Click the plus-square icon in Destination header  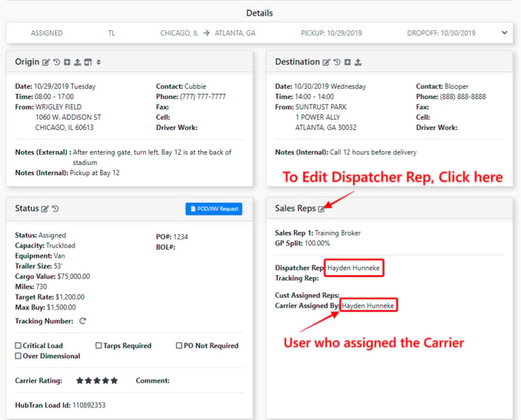(348, 62)
